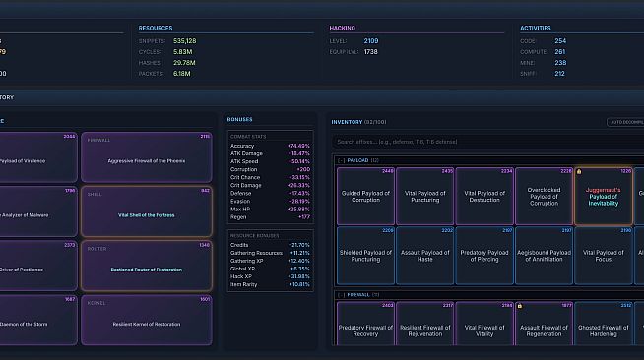
Task: Open equipped Resilient Kernel of Restoration
Action: point(147,320)
